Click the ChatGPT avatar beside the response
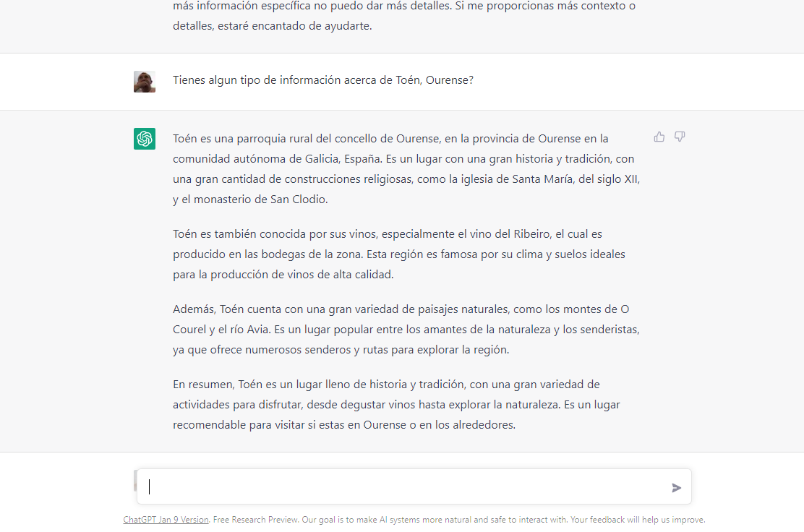Screen dimensions: 804x532 144,137
